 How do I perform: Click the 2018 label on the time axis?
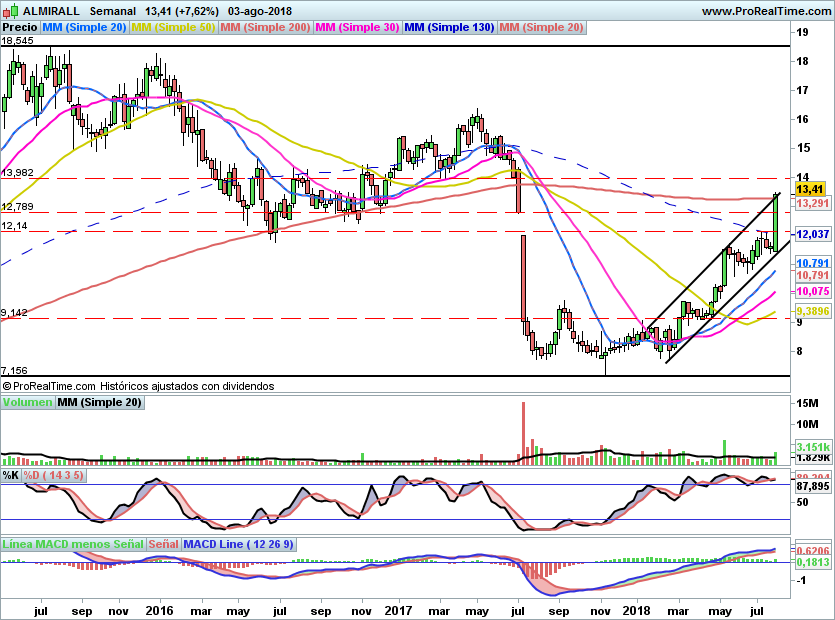pos(636,611)
